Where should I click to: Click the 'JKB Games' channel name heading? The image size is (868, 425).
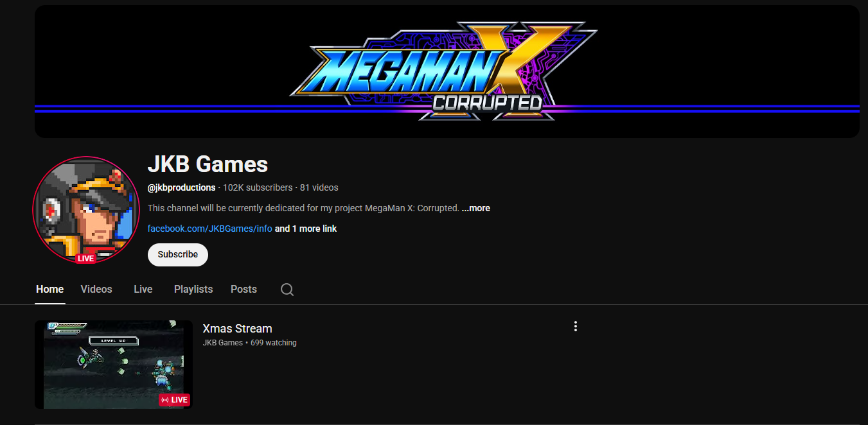click(x=208, y=164)
